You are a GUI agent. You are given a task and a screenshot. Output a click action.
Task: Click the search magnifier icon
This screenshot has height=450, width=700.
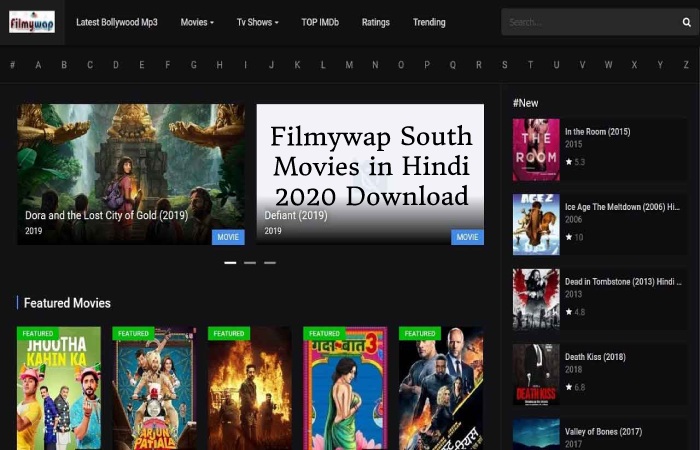coord(686,22)
